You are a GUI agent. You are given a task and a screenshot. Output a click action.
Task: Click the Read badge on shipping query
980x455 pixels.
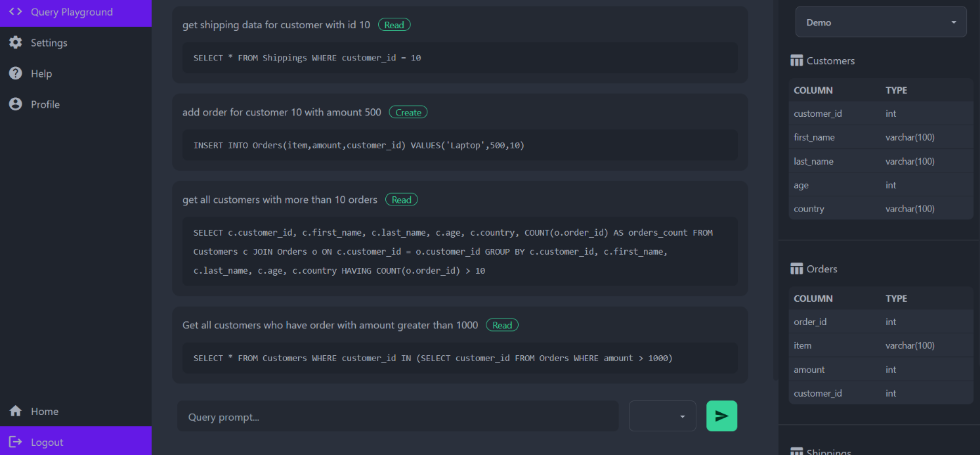pyautogui.click(x=394, y=25)
